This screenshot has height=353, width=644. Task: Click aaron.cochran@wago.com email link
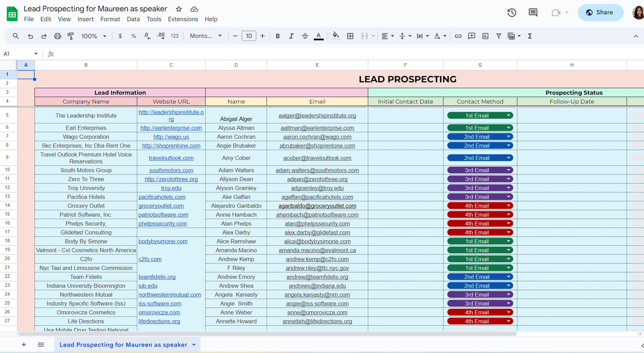317,137
